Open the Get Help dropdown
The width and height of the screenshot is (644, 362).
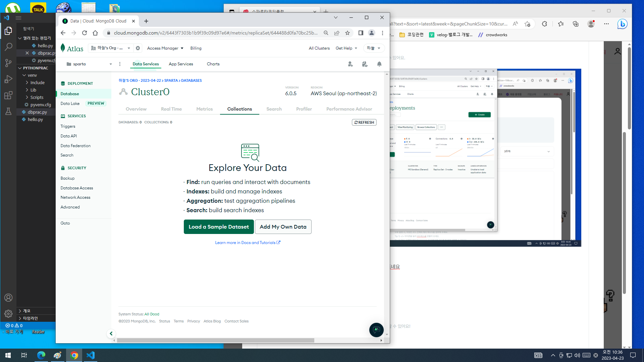(346, 48)
